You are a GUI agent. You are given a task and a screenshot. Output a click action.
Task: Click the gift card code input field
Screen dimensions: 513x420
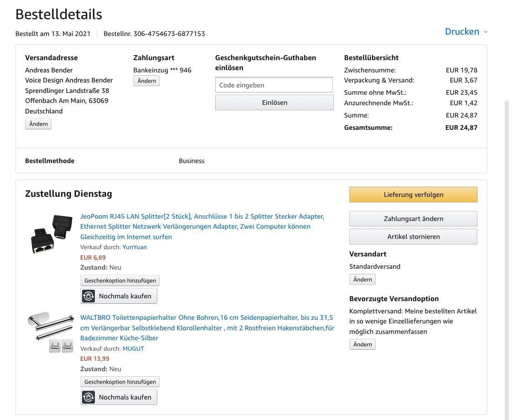pyautogui.click(x=274, y=85)
